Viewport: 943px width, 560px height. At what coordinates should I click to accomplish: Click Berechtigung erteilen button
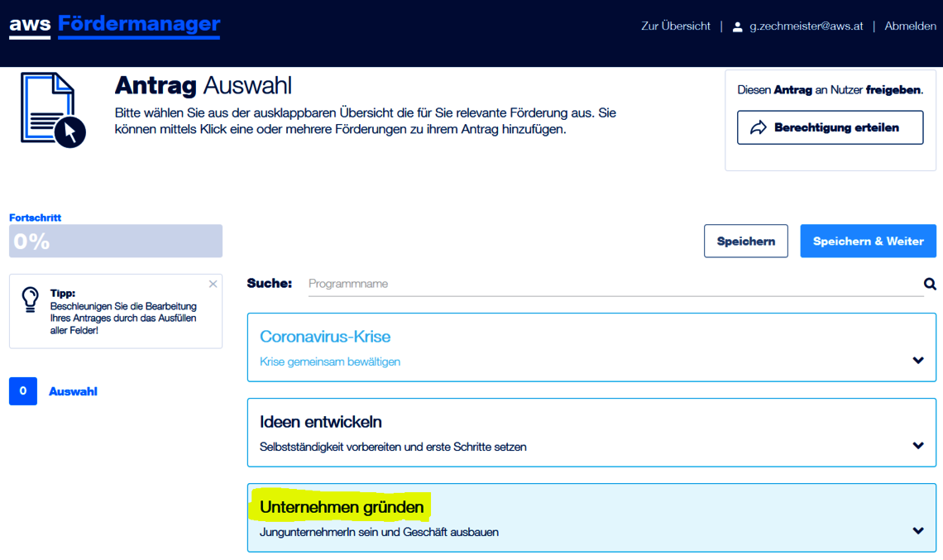pos(830,127)
